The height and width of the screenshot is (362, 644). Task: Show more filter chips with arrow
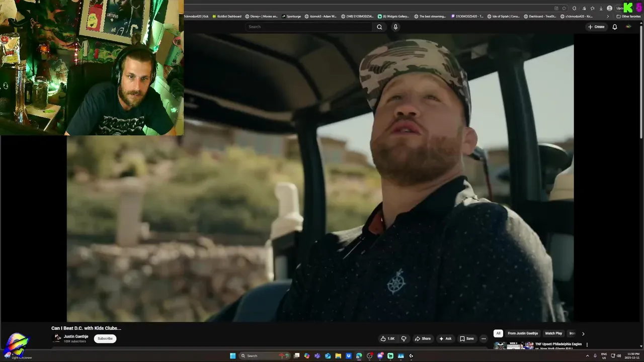point(583,333)
